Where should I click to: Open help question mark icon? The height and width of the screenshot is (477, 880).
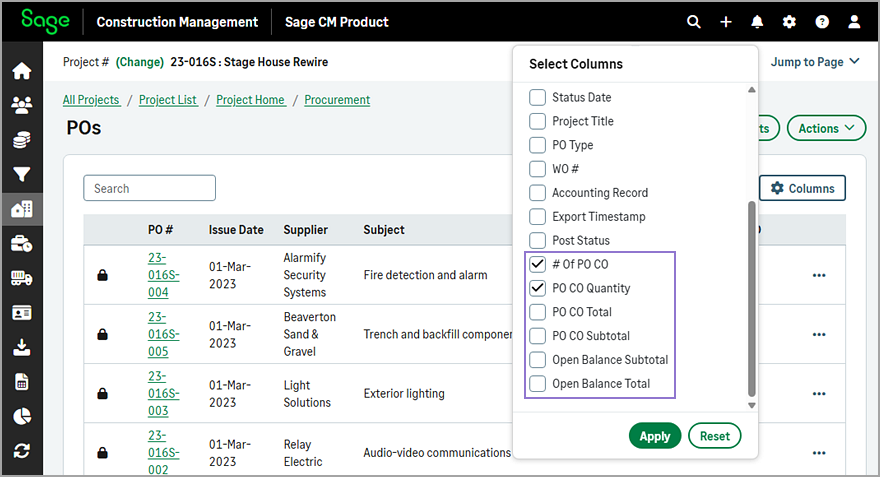tap(822, 22)
